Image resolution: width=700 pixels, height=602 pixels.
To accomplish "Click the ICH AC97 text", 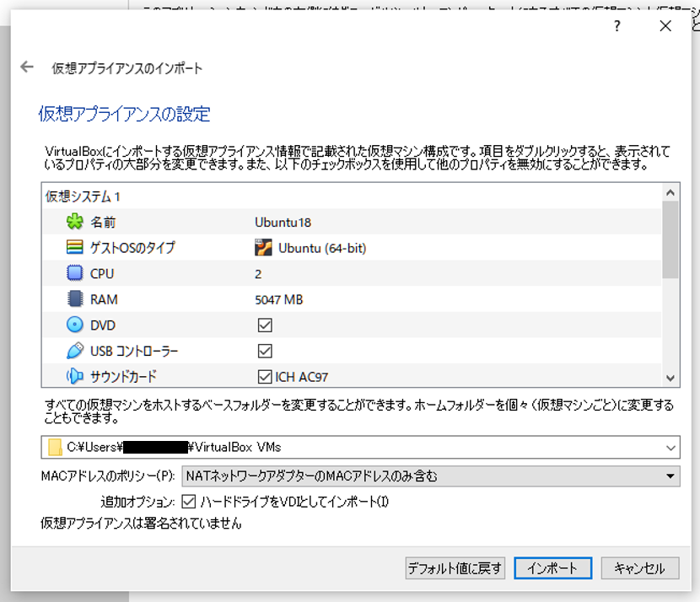I will (301, 377).
